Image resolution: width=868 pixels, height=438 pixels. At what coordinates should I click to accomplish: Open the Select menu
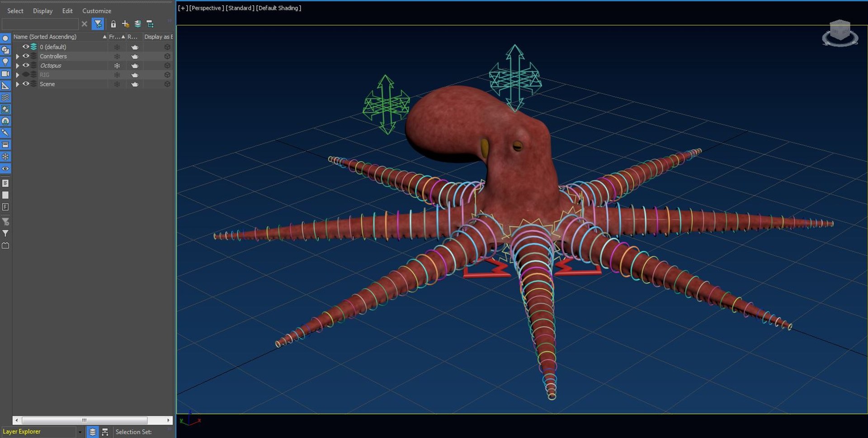coord(15,11)
